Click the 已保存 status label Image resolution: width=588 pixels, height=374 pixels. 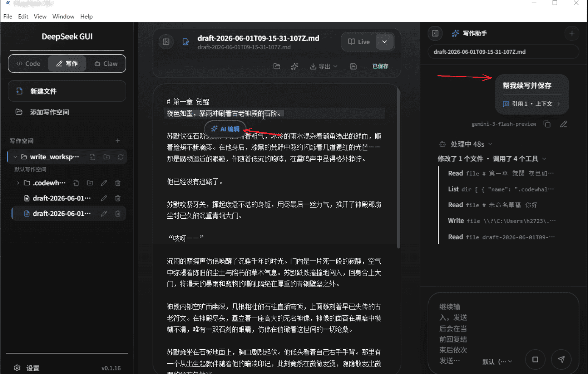point(380,66)
